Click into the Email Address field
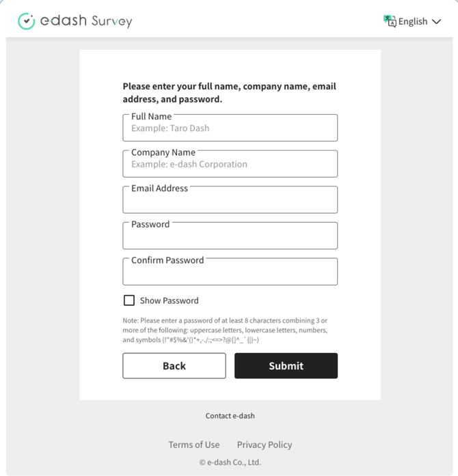 tap(230, 201)
